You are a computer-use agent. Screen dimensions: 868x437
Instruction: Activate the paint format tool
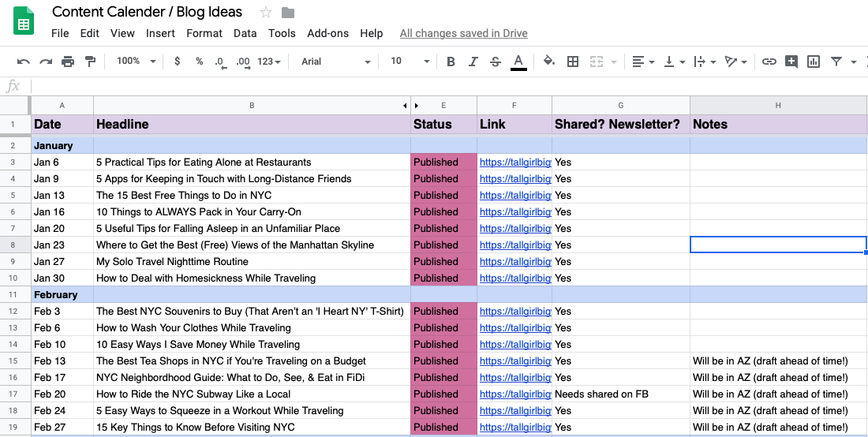[x=90, y=62]
